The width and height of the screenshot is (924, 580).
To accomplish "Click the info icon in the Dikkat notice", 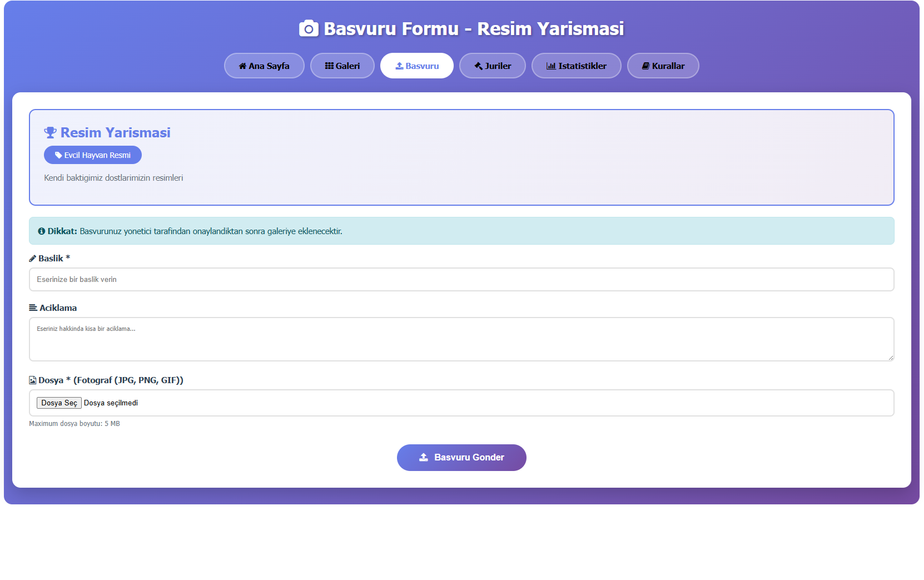I will tap(41, 231).
